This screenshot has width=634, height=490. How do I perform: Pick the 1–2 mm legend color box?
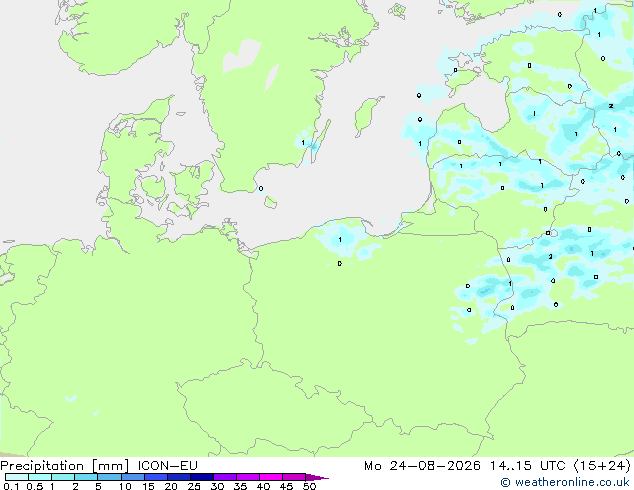[x=63, y=477]
